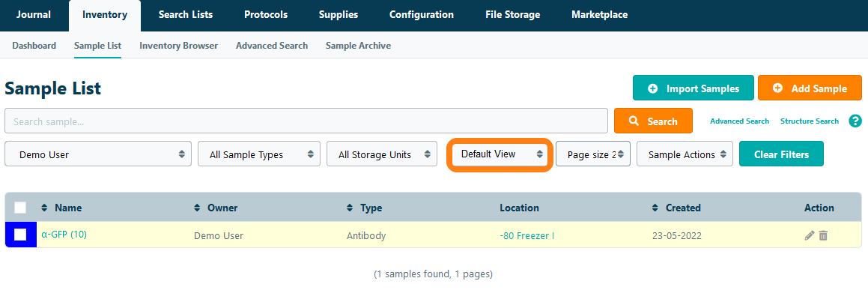868x290 pixels.
Task: Sort by Owner using its arrow icon
Action: (x=197, y=208)
